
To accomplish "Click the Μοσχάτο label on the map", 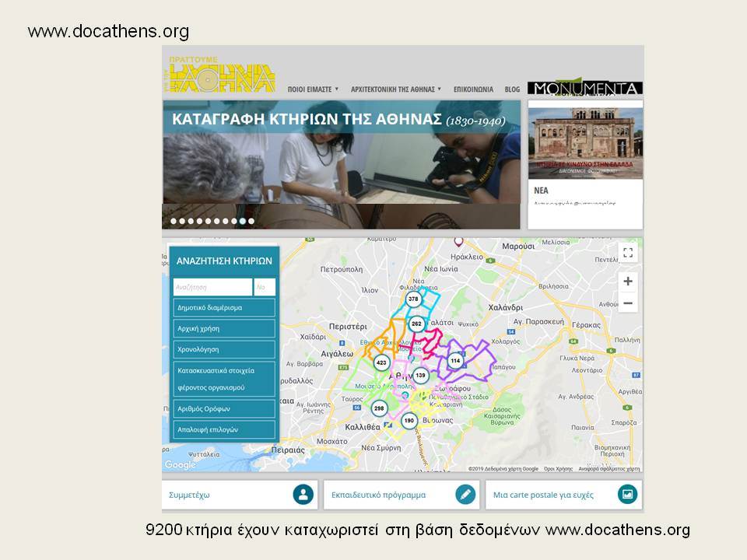I will 331,442.
